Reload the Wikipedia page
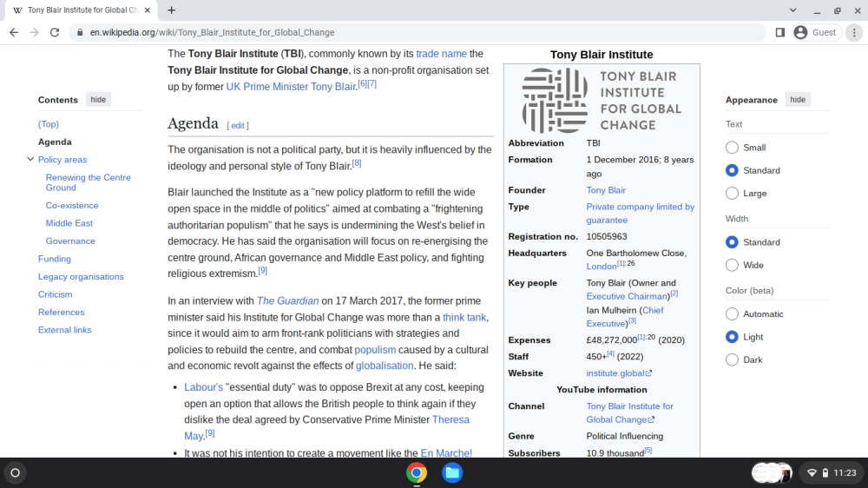Image resolution: width=868 pixels, height=488 pixels. click(x=54, y=33)
